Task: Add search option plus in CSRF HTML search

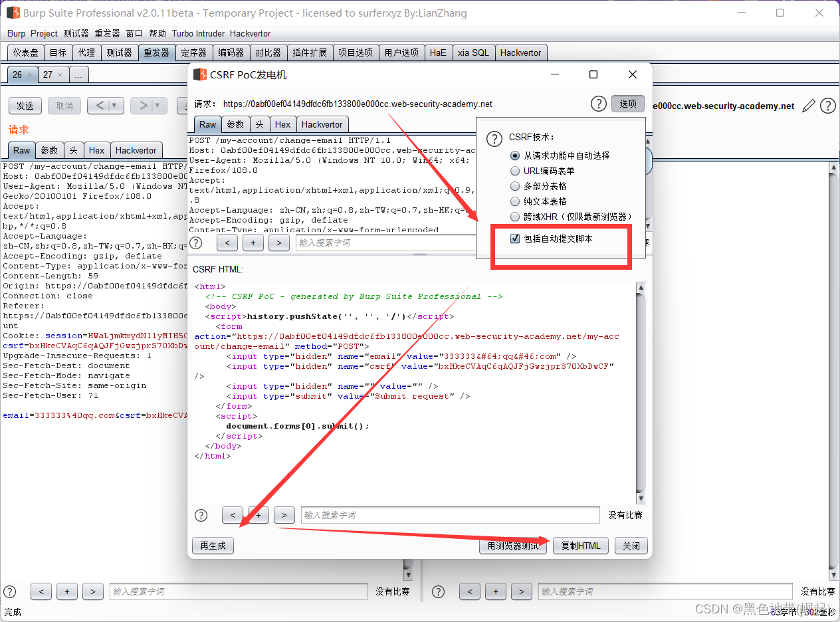Action: [259, 515]
